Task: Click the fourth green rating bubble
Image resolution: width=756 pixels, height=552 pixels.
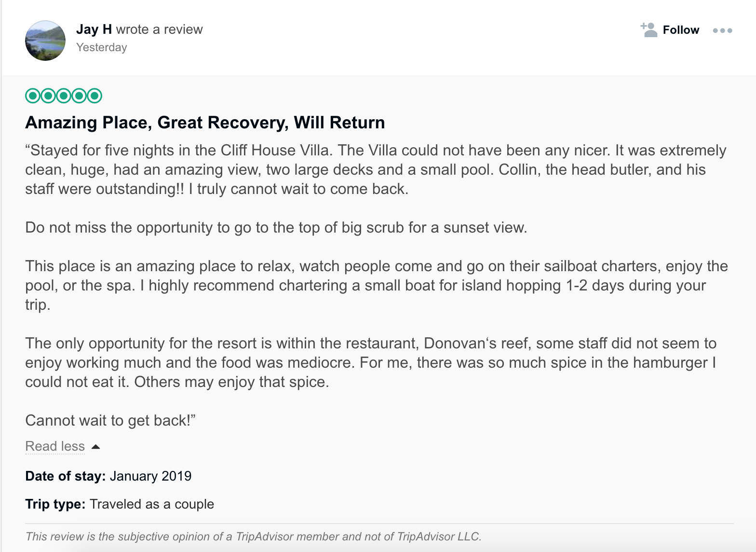Action: click(79, 96)
